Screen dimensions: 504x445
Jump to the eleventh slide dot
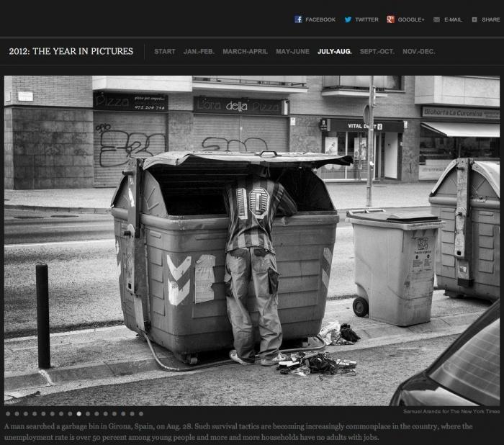(96, 414)
